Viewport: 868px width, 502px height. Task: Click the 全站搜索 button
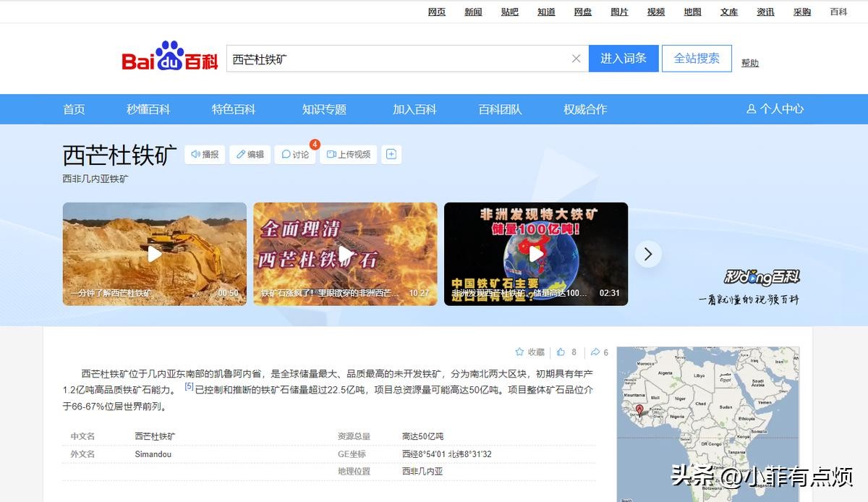click(x=697, y=59)
